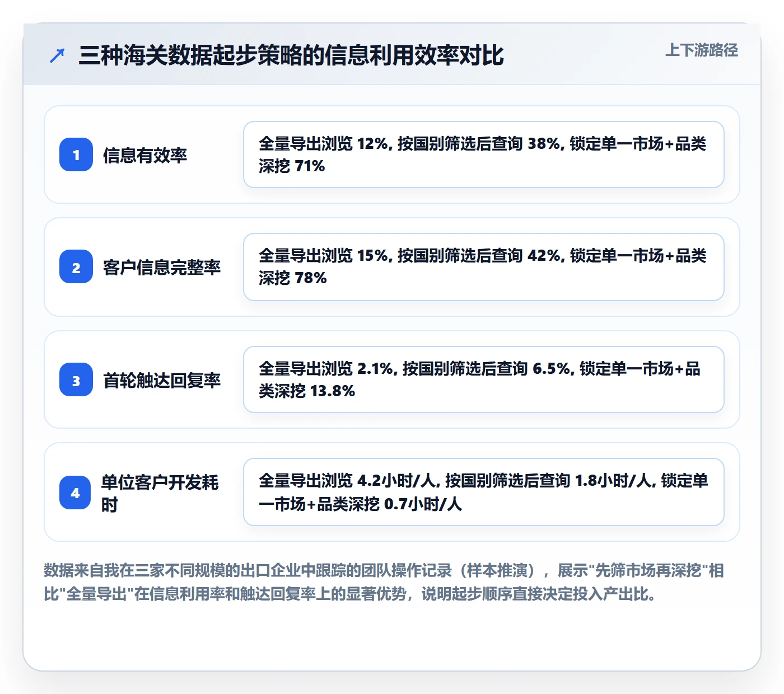Click the number 4 badge for 单位客户开发耗时
The image size is (784, 694).
pyautogui.click(x=75, y=493)
